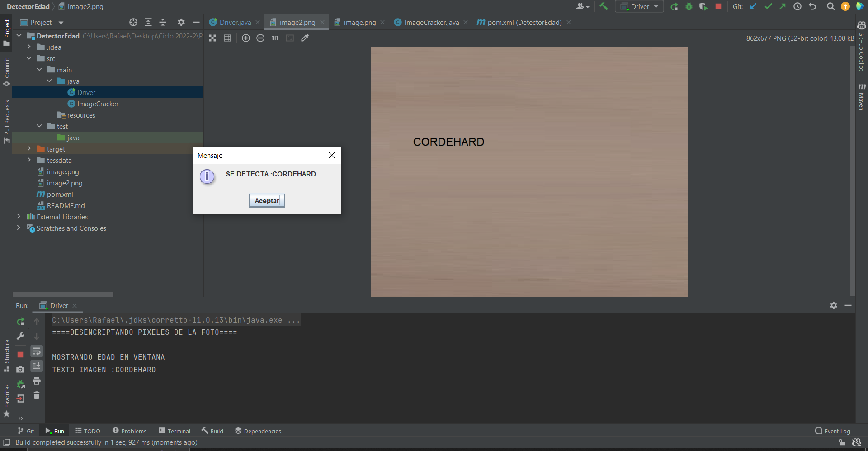Expand the target folder
Screen dimensions: 868x451
(29, 148)
